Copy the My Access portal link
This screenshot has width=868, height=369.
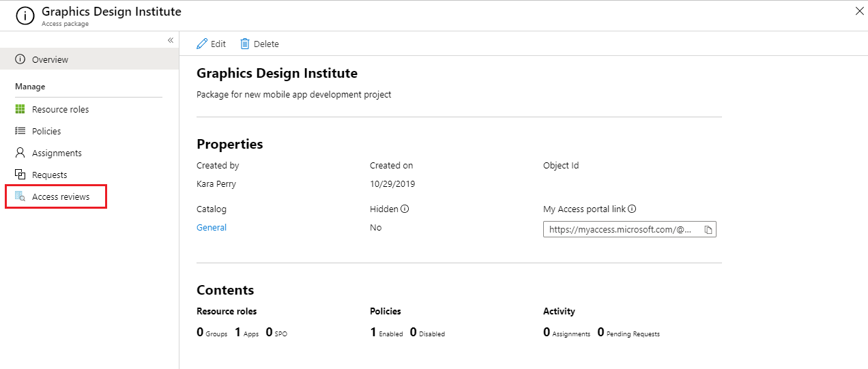(x=708, y=230)
